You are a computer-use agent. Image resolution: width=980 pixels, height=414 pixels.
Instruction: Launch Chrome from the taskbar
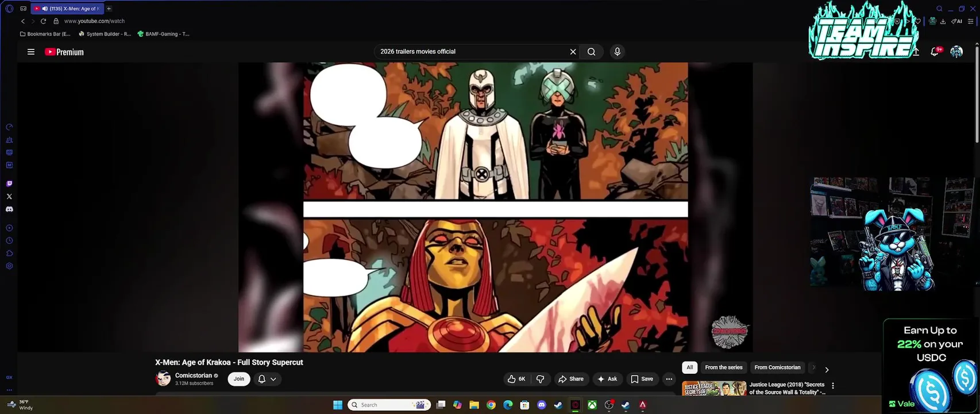point(491,405)
